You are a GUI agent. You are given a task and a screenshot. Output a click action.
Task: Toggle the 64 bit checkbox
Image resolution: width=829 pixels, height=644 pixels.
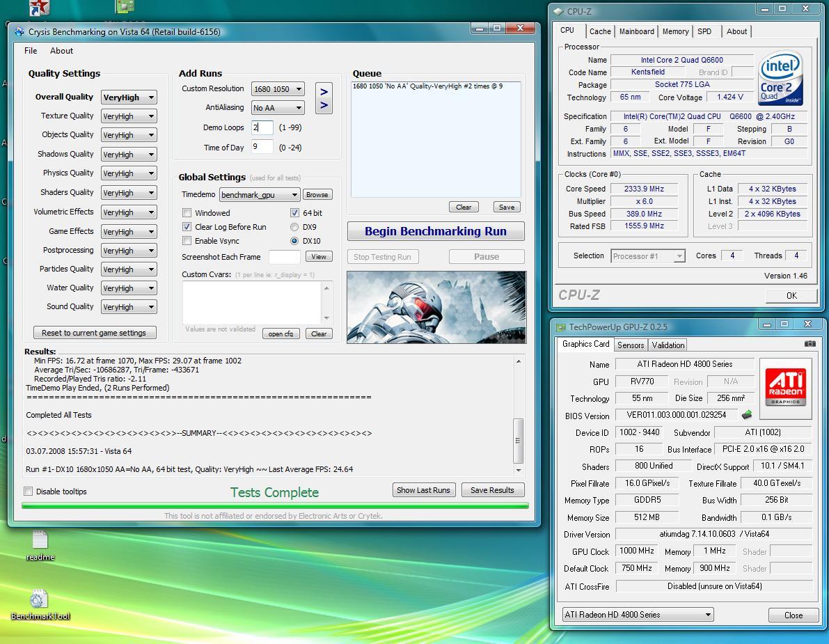294,213
